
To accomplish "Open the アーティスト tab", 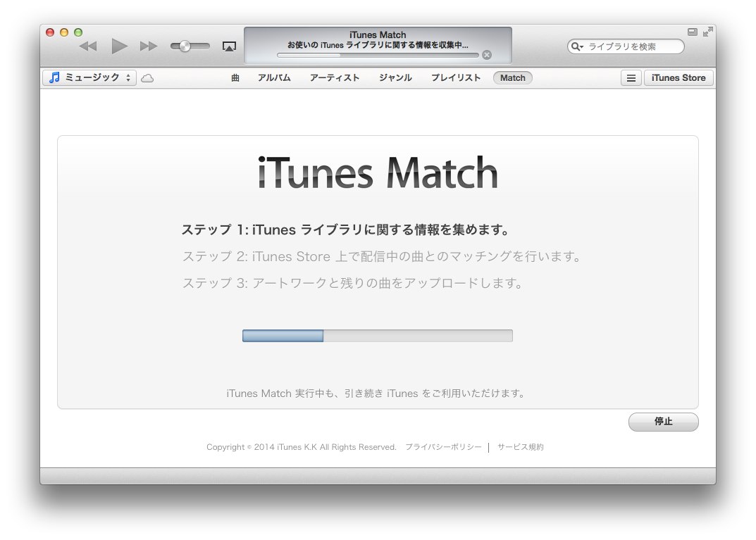I will 335,77.
